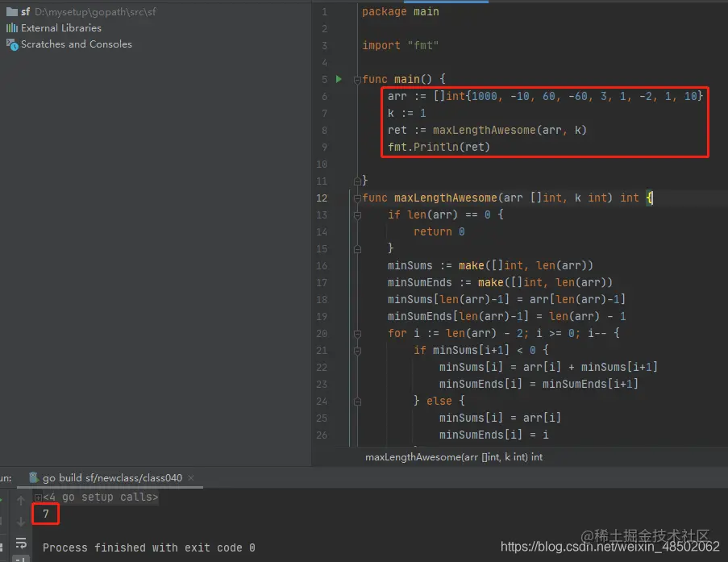This screenshot has height=562, width=728.
Task: Click the sf project folder icon
Action: pyautogui.click(x=12, y=11)
